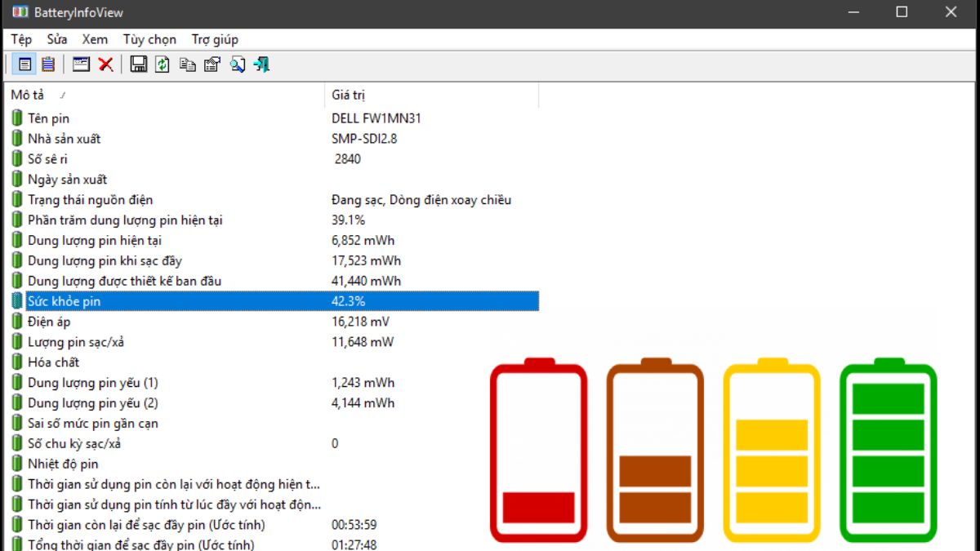The height and width of the screenshot is (551, 980).
Task: Open the Properties window icon
Action: coord(80,64)
